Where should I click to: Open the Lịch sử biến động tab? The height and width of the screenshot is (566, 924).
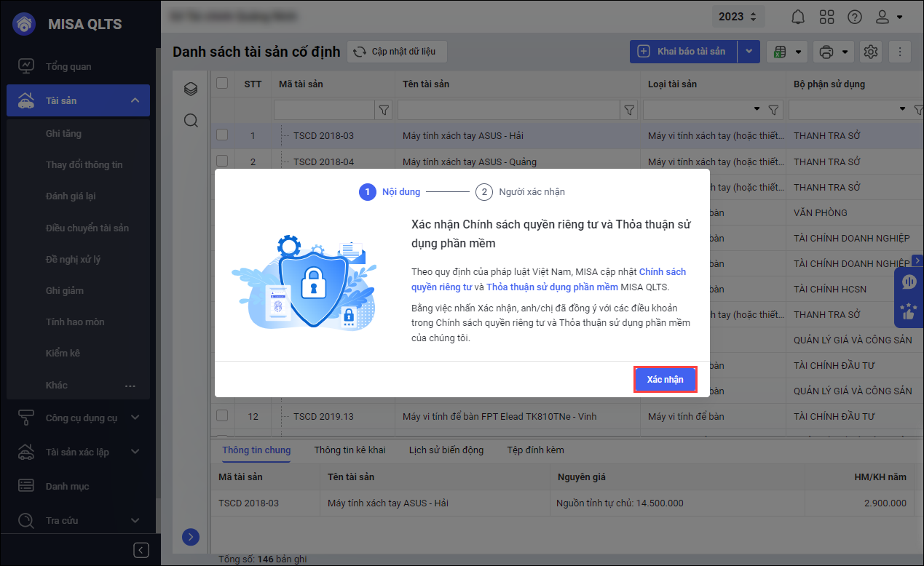446,450
